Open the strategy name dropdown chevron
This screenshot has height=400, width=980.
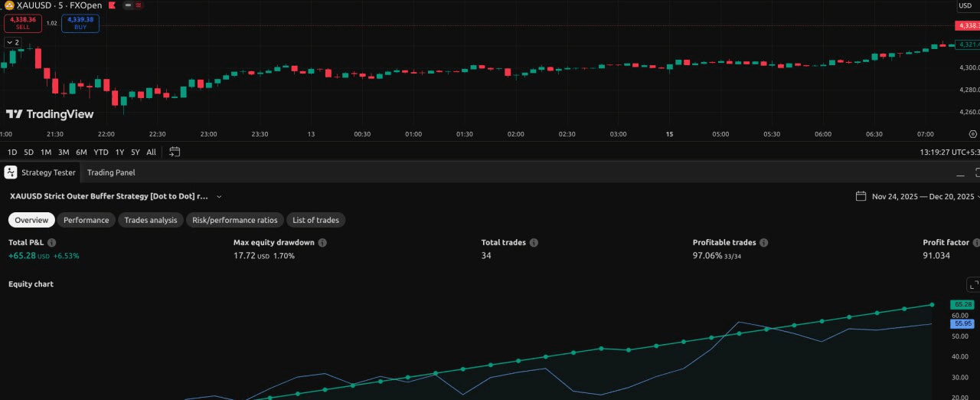(x=219, y=197)
